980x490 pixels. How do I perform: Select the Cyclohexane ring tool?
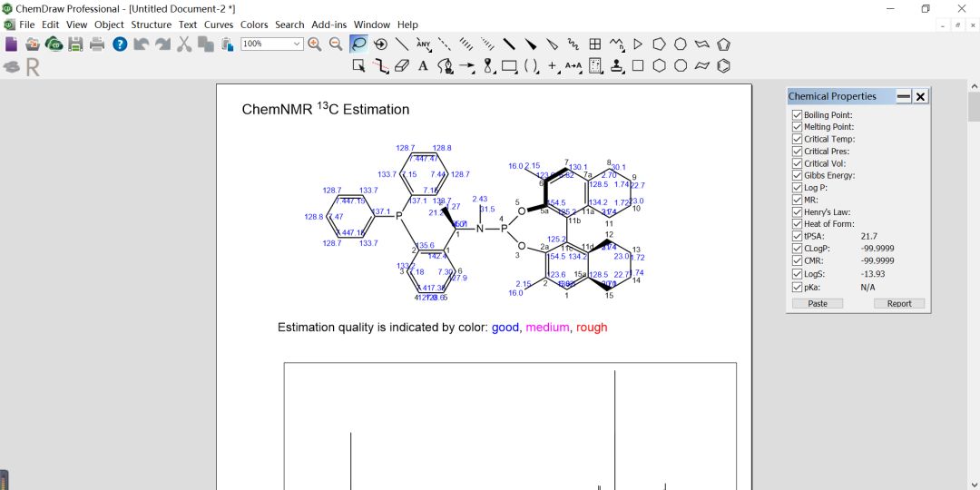(660, 65)
